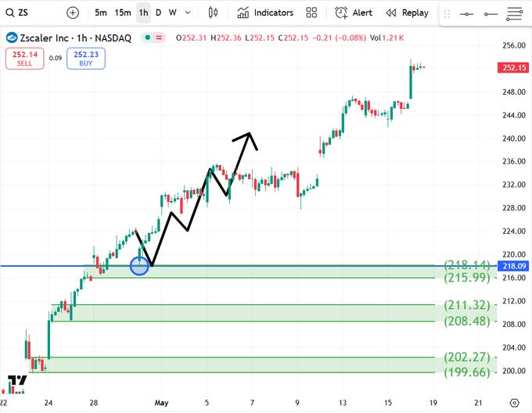Click the pink approximate data indicator icon
The width and height of the screenshot is (532, 413).
click(x=159, y=38)
